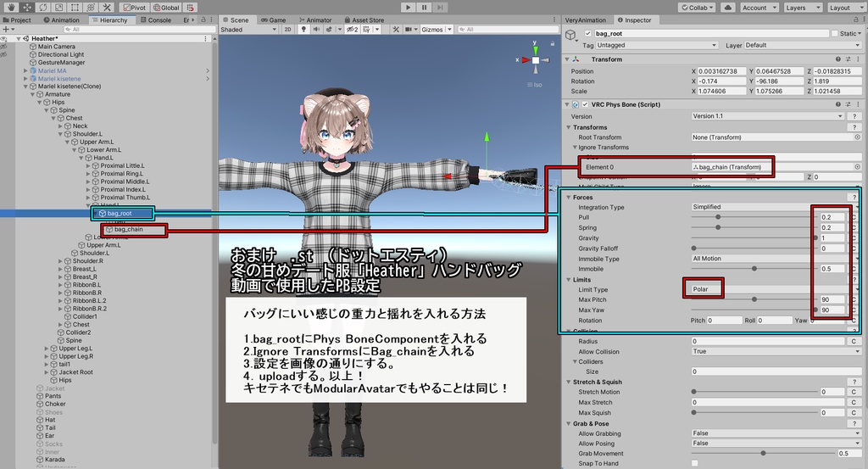Screen dimensions: 868x469
Task: Toggle grid snapping icon next to Global
Action: pos(191,8)
